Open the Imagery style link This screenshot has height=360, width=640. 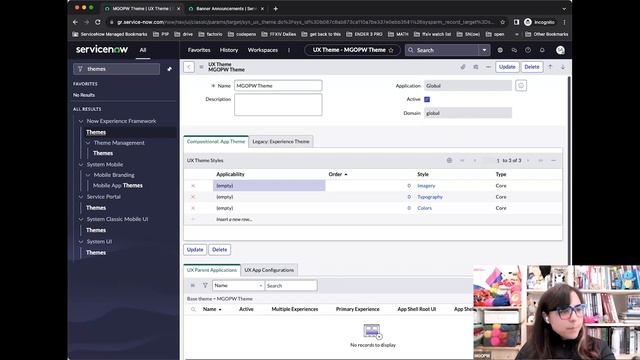click(426, 186)
